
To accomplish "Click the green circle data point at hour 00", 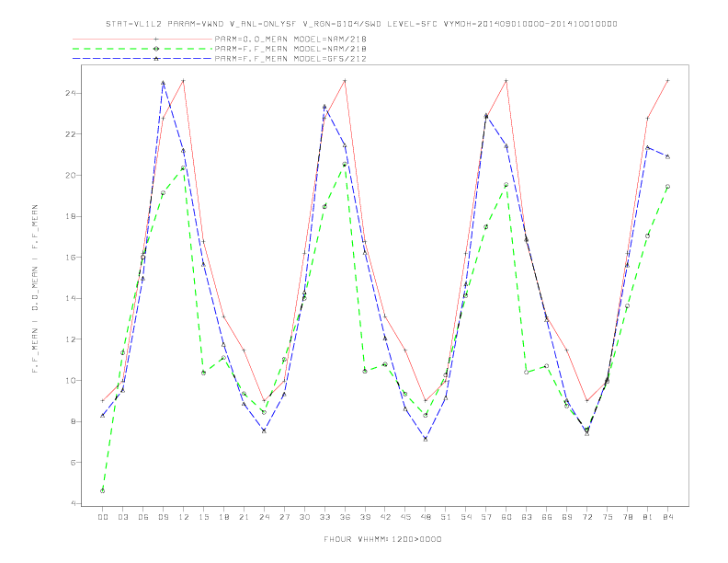I will 103,491.
